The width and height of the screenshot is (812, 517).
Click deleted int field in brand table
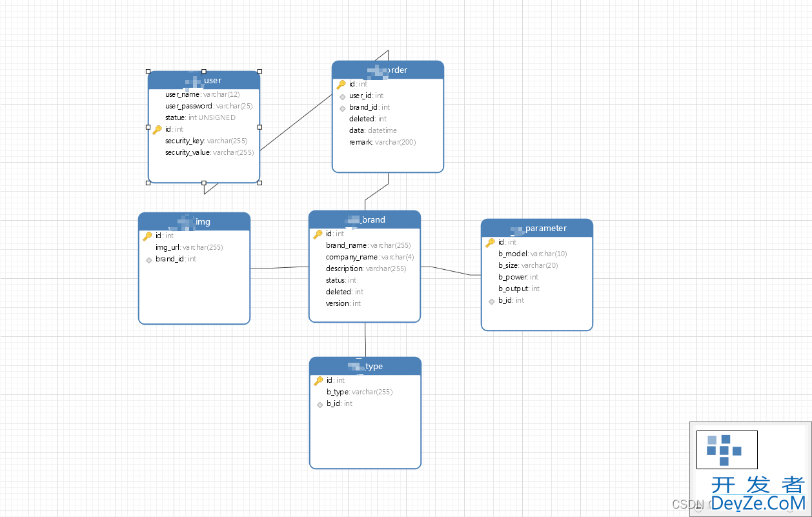(x=345, y=292)
